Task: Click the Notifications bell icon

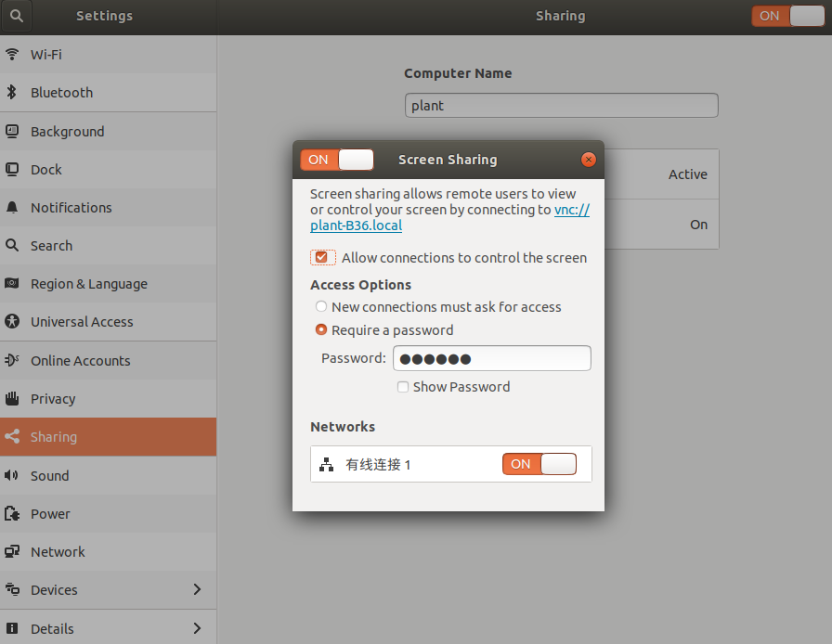Action: pos(12,208)
